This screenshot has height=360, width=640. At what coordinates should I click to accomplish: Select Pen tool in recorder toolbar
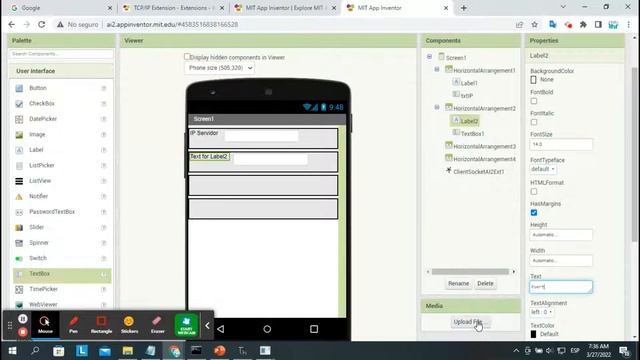tap(73, 325)
